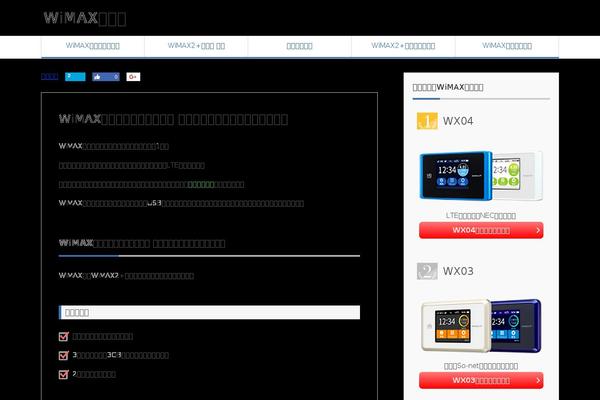Click the WX03 caption mentioning So-net
Screen dimensions: 600x400
(481, 366)
